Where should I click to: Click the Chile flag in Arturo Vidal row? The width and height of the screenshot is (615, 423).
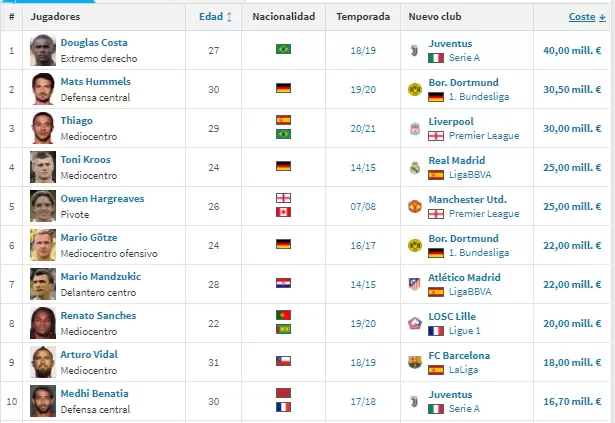click(x=283, y=362)
